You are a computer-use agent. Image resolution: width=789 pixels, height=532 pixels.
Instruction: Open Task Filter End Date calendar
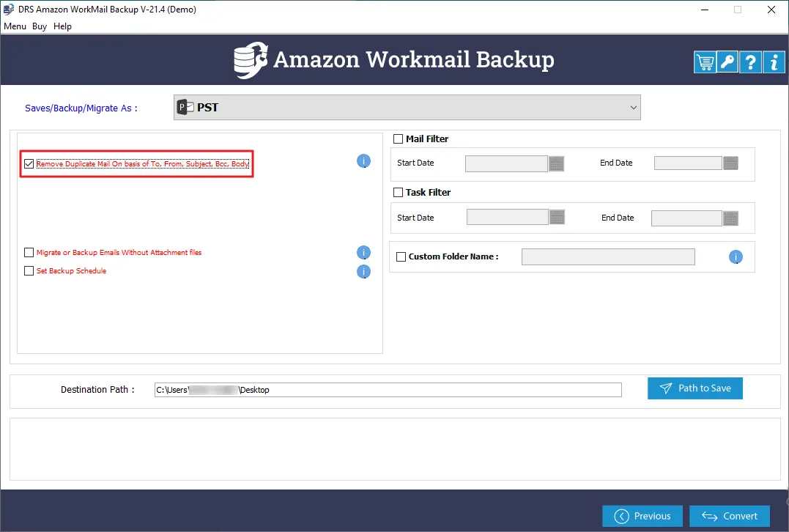(730, 218)
